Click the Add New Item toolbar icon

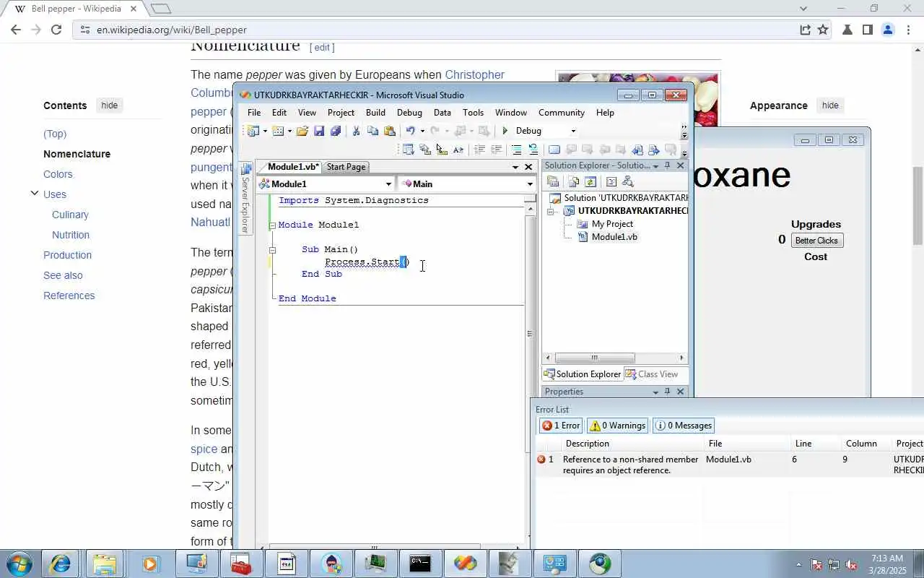pyautogui.click(x=278, y=131)
